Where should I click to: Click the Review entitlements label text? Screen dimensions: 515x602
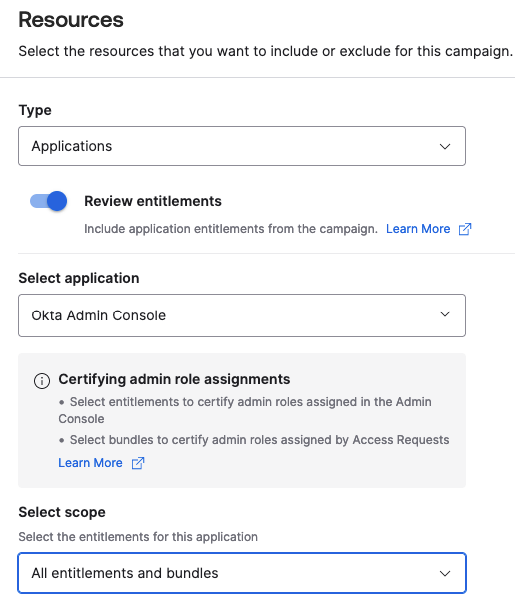tap(153, 201)
